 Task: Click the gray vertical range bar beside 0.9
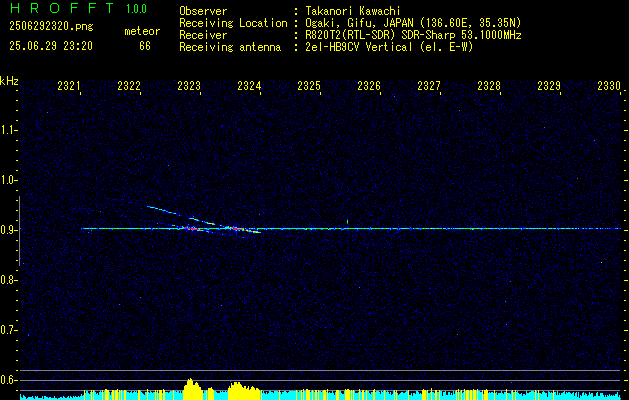pyautogui.click(x=19, y=231)
